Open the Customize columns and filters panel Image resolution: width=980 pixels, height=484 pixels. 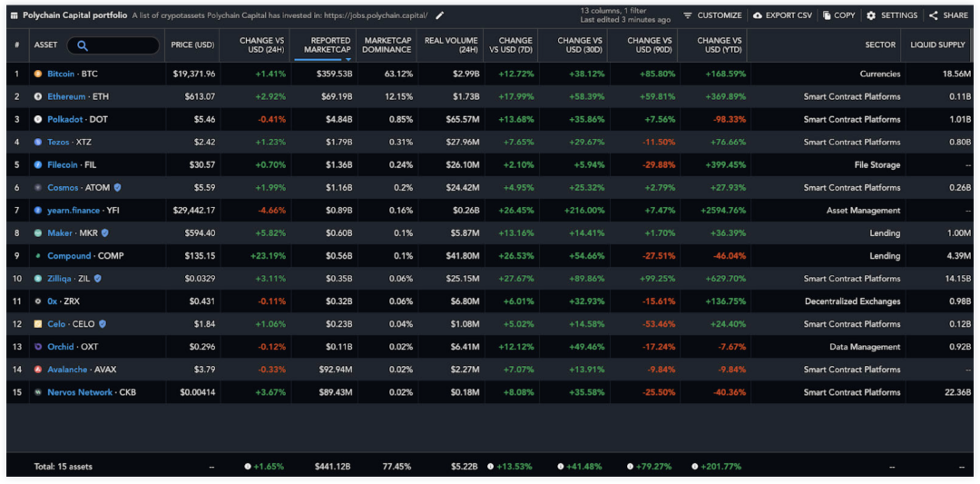click(x=712, y=15)
